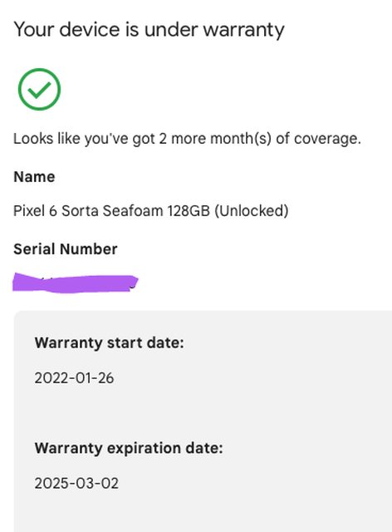392x532 pixels.
Task: Click the "Warranty start date:" label
Action: coord(109,342)
